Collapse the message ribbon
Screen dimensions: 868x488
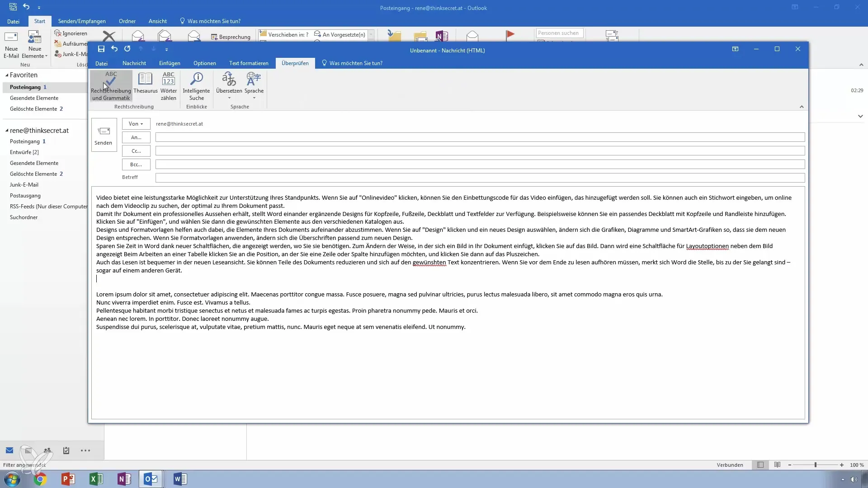tap(802, 107)
